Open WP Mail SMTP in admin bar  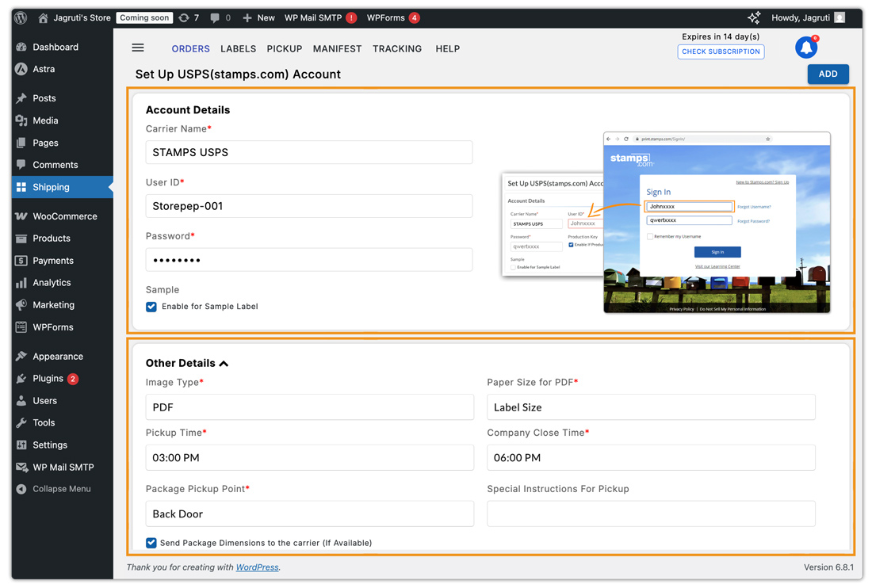(x=320, y=17)
